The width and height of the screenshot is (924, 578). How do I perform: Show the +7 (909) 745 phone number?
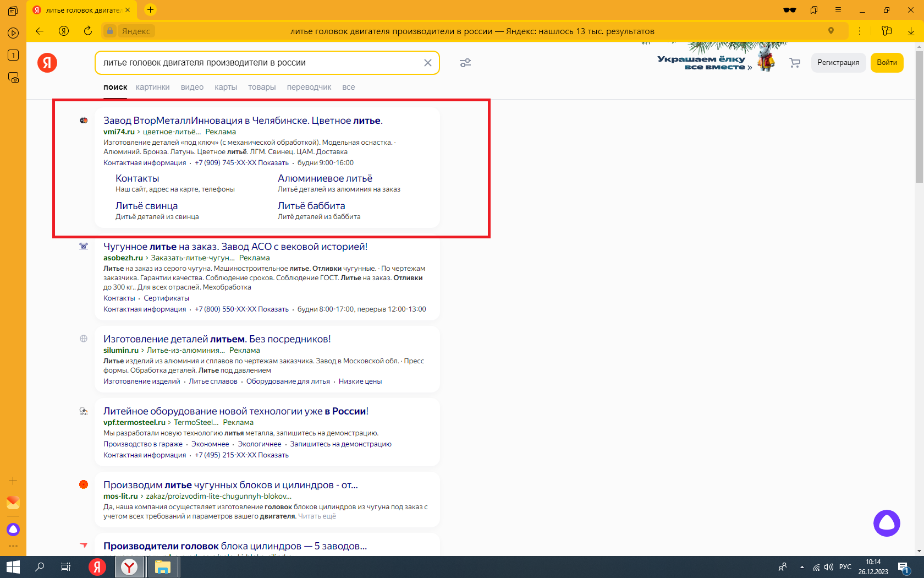[x=241, y=163]
